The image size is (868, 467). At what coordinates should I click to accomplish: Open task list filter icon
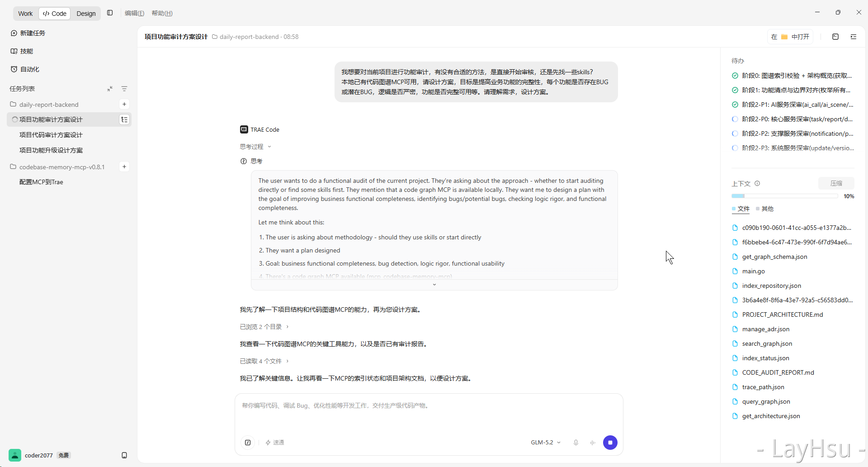[124, 89]
